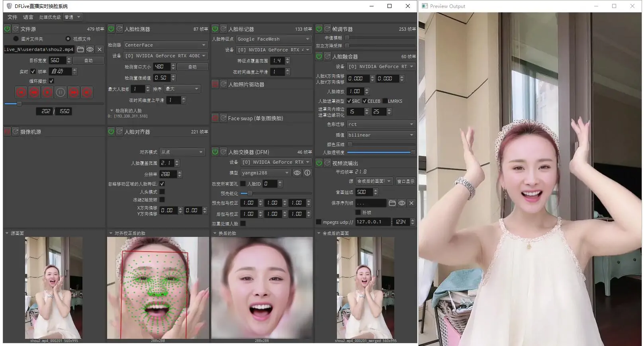The width and height of the screenshot is (644, 346).
Task: Open the 语言 menu
Action: (x=28, y=17)
